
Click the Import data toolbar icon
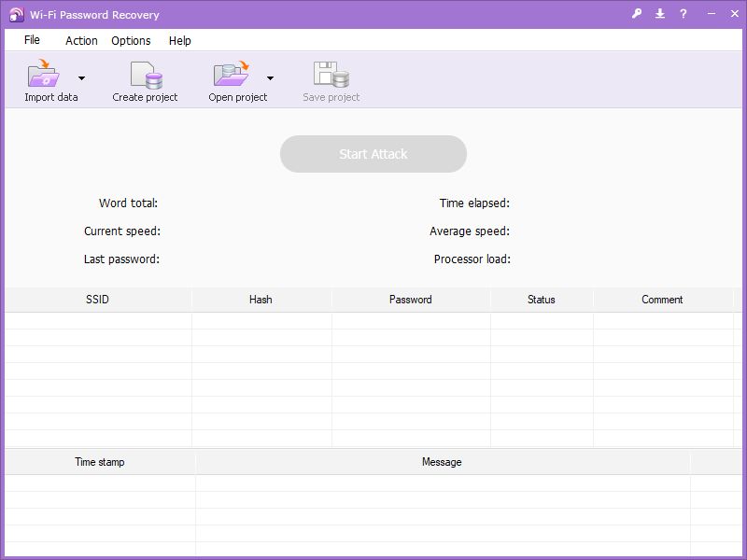tap(44, 73)
